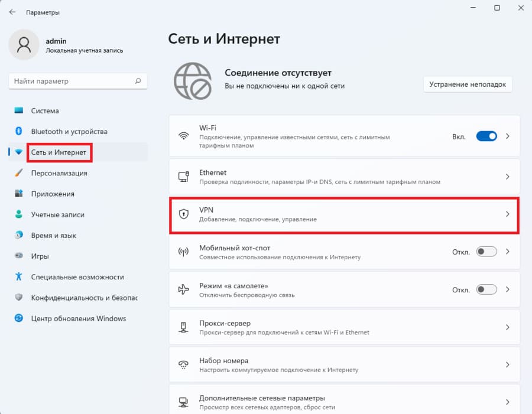This screenshot has height=414, width=532.
Task: Open the VPN settings row
Action: [x=345, y=214]
